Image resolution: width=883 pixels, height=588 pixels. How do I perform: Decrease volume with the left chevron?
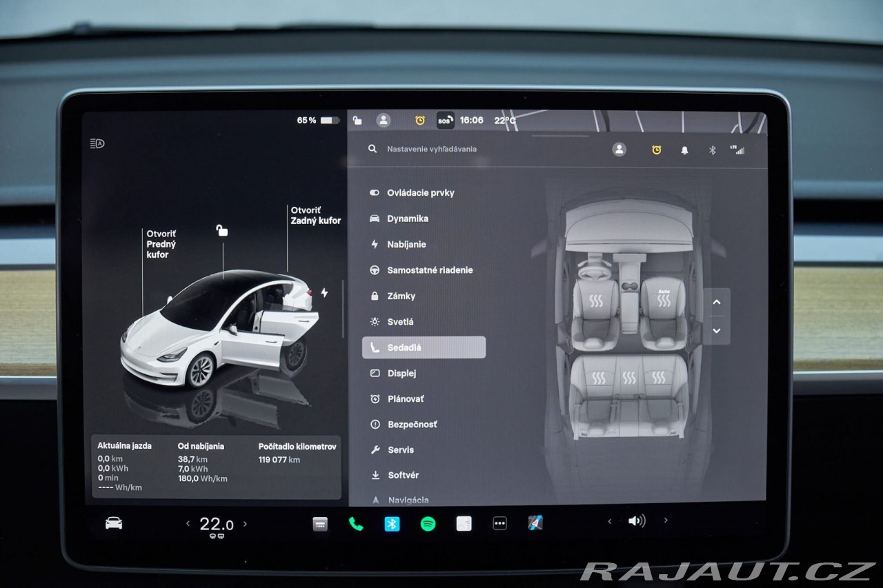[x=609, y=521]
